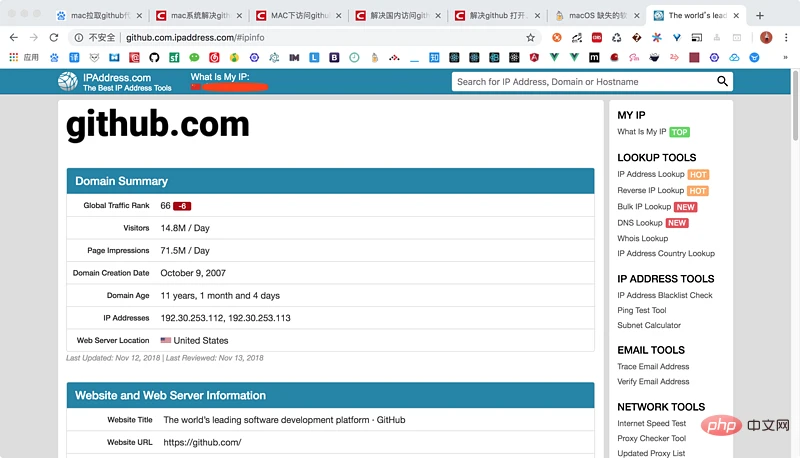Open the 'Whois Lookup' link
This screenshot has width=800, height=458.
(x=642, y=238)
